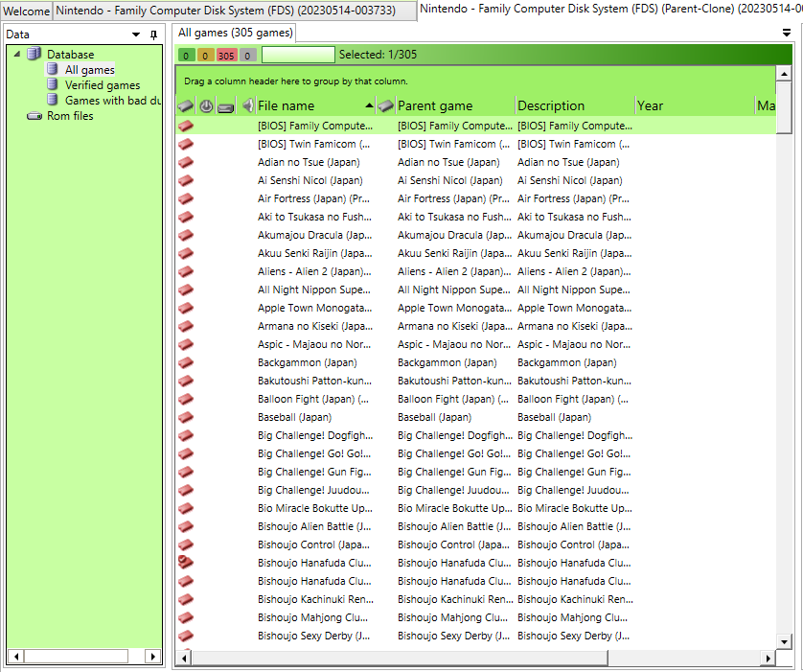Click the Database icon in the tree
Screen dimensions: 803x672
(34, 54)
